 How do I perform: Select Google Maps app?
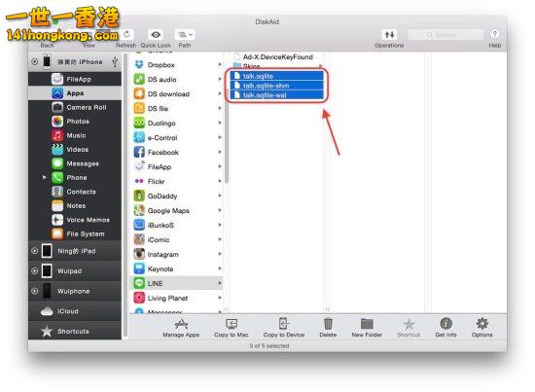point(177,211)
